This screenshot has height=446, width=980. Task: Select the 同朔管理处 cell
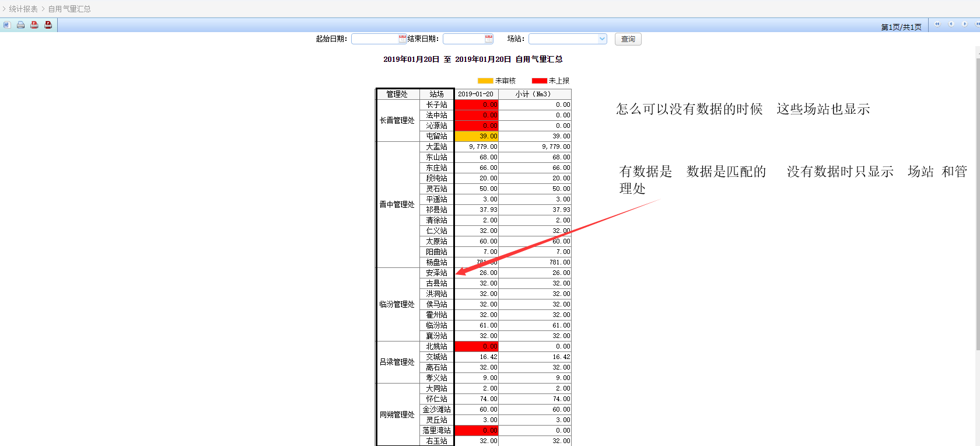coord(397,414)
